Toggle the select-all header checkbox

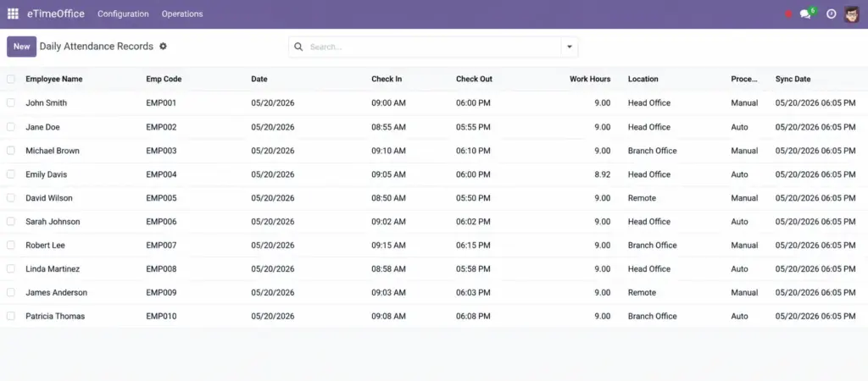click(x=10, y=79)
